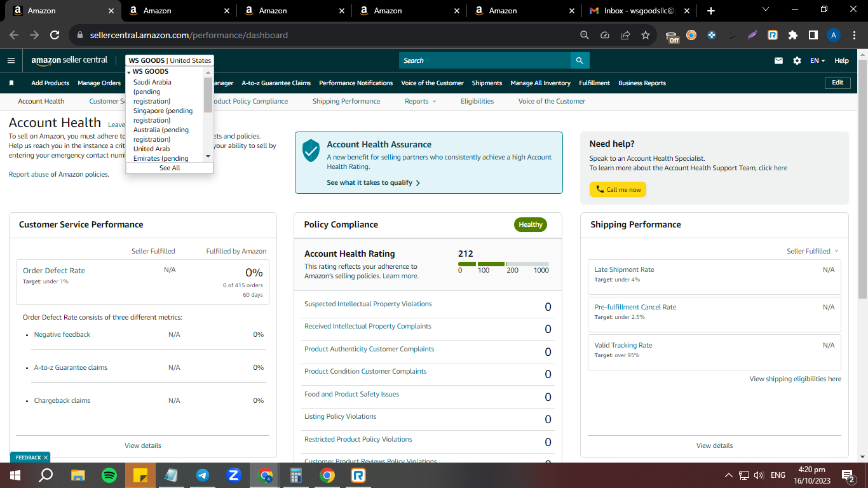Click the Windows Start button
Image resolution: width=868 pixels, height=488 pixels.
point(15,475)
